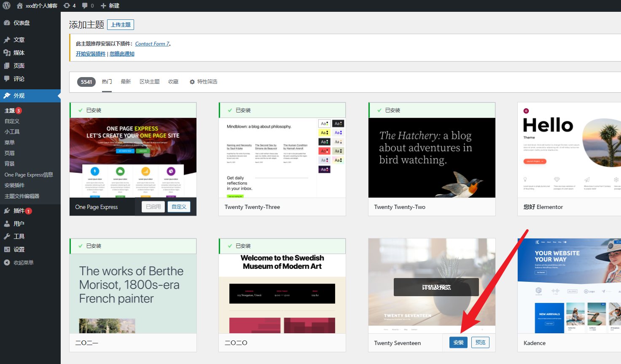
Task: Open One Page Express信息 submenu item
Action: point(29,174)
